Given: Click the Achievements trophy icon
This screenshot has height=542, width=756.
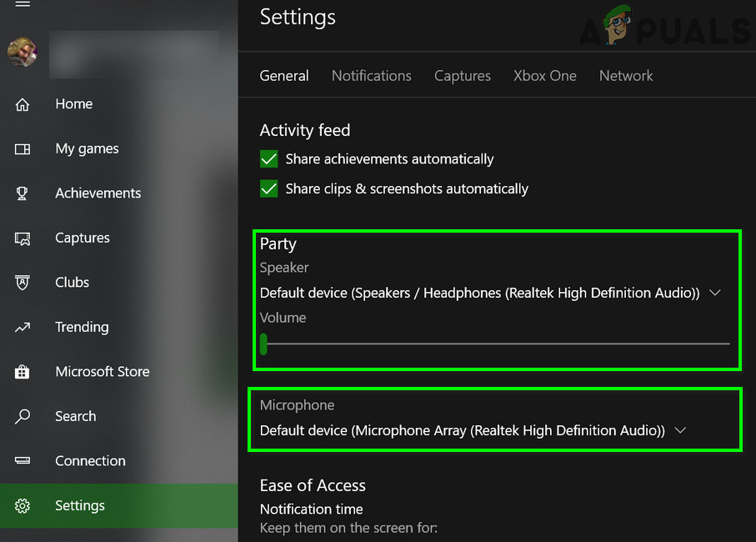Looking at the screenshot, I should 23,193.
